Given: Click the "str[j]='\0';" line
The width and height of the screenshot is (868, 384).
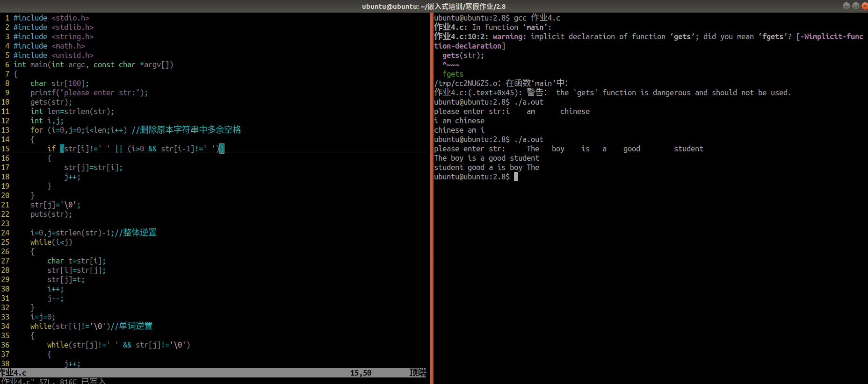Looking at the screenshot, I should pos(55,205).
